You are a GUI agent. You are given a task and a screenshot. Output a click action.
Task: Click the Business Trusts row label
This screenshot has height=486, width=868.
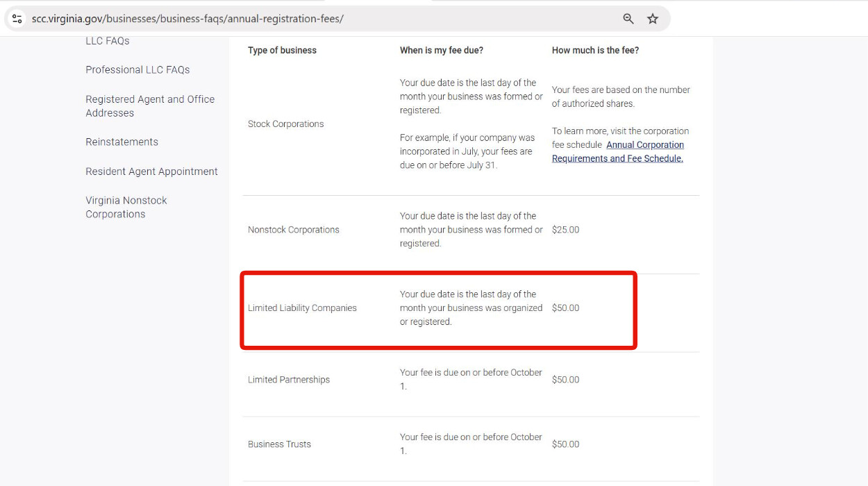[x=279, y=444]
